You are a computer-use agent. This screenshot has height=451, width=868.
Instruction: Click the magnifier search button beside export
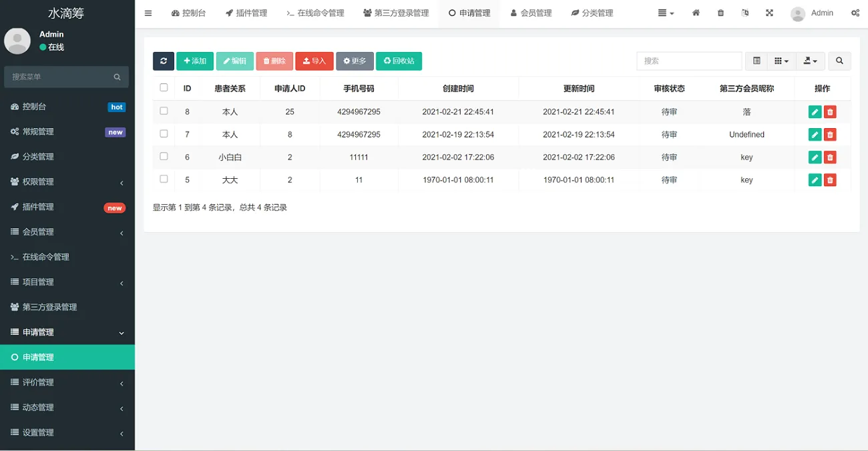(839, 61)
